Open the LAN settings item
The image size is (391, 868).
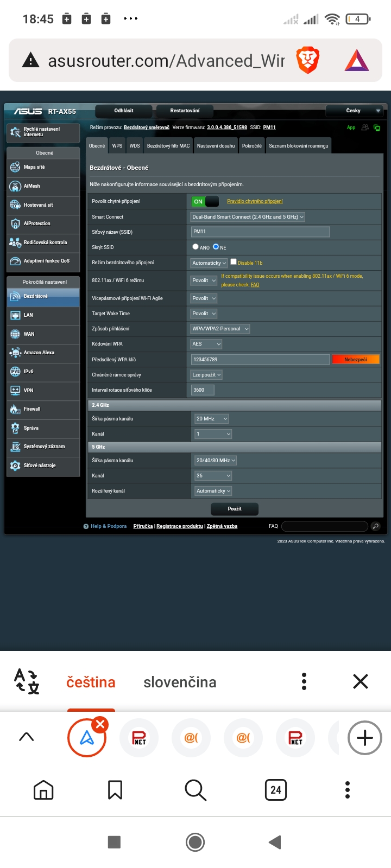point(43,315)
